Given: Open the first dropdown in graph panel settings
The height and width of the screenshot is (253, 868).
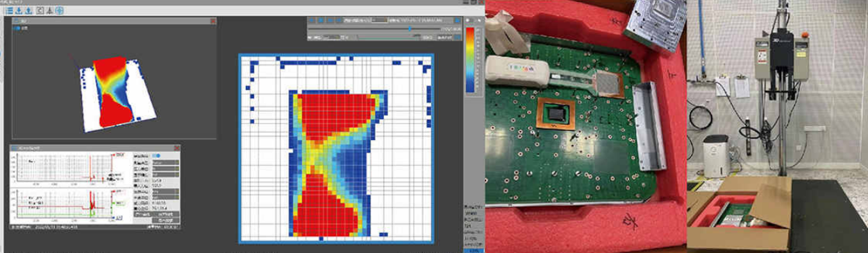Looking at the screenshot, I should coord(165,163).
